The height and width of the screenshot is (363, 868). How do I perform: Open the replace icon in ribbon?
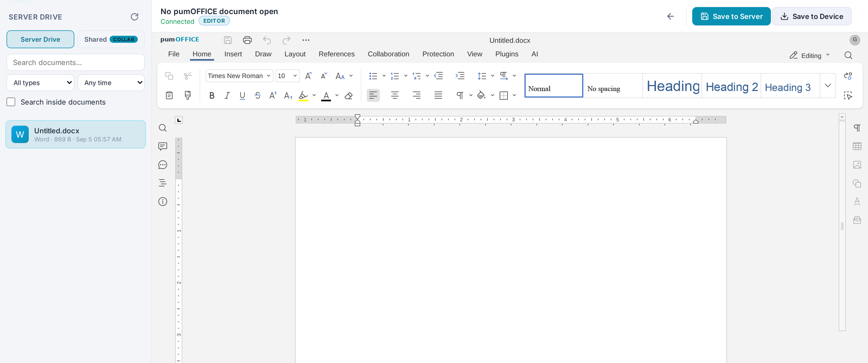pyautogui.click(x=848, y=76)
